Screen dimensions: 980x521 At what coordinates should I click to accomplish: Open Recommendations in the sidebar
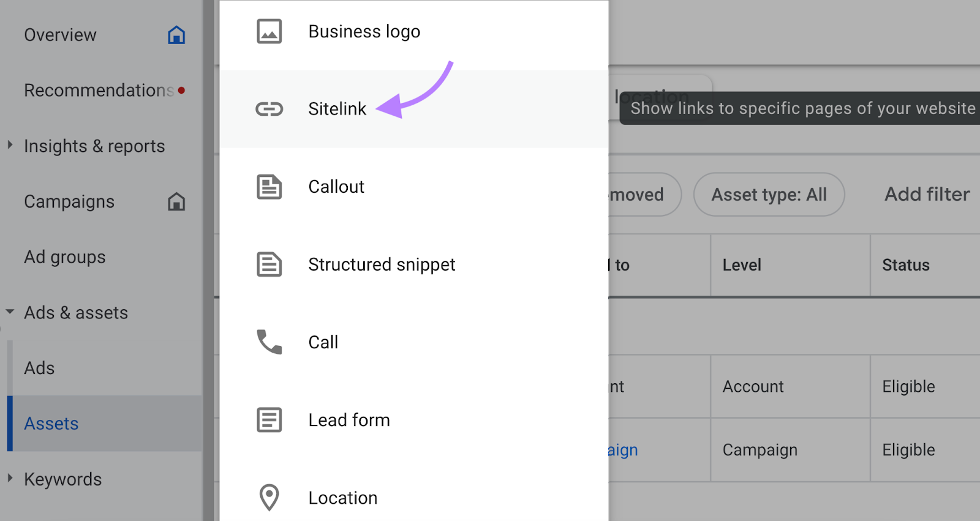(99, 91)
